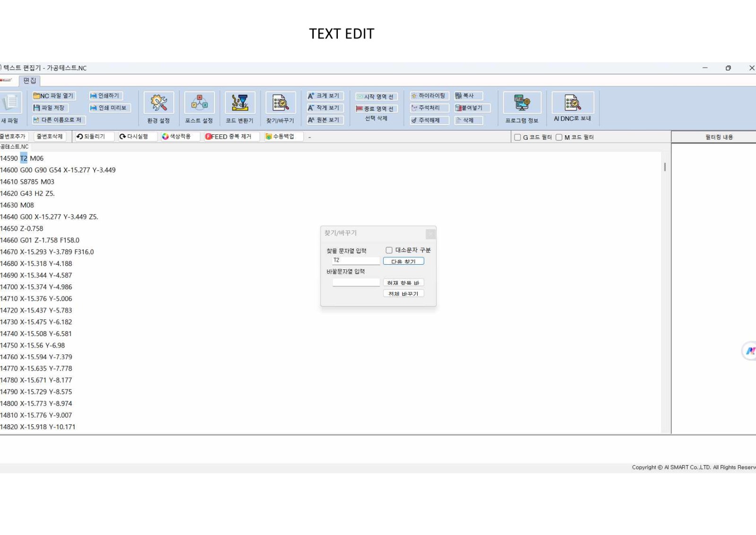Open the 환경 설정 settings tool

click(158, 108)
